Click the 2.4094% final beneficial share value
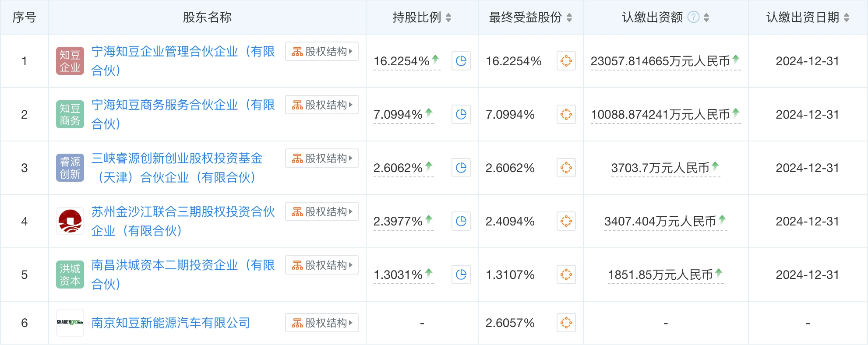Image resolution: width=868 pixels, height=345 pixels. tap(510, 222)
